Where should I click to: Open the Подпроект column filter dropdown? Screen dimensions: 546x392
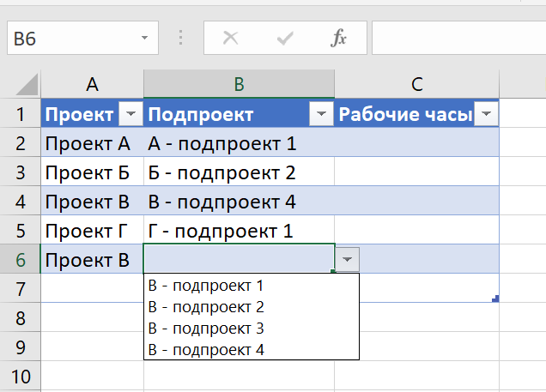pos(321,114)
